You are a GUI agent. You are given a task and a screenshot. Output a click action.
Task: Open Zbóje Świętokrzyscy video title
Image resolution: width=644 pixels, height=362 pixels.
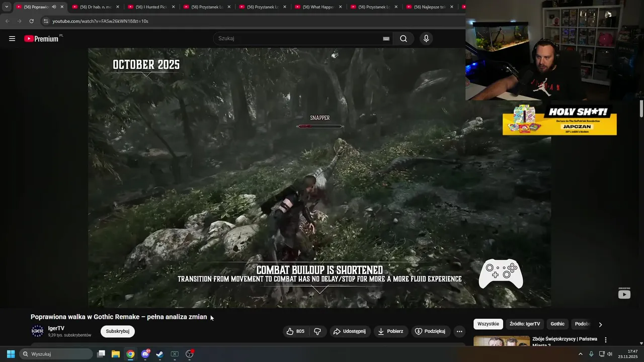pyautogui.click(x=565, y=342)
